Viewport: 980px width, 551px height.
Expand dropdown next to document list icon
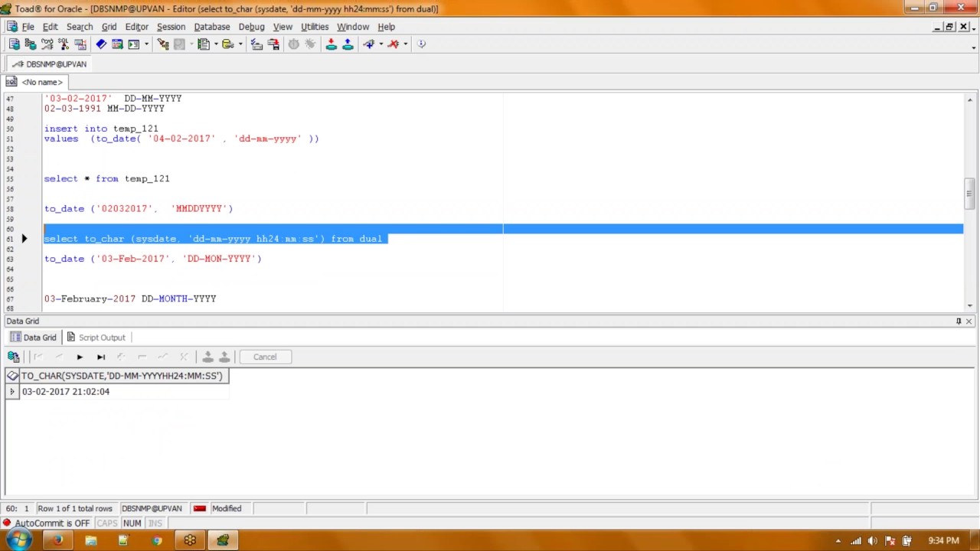point(216,44)
